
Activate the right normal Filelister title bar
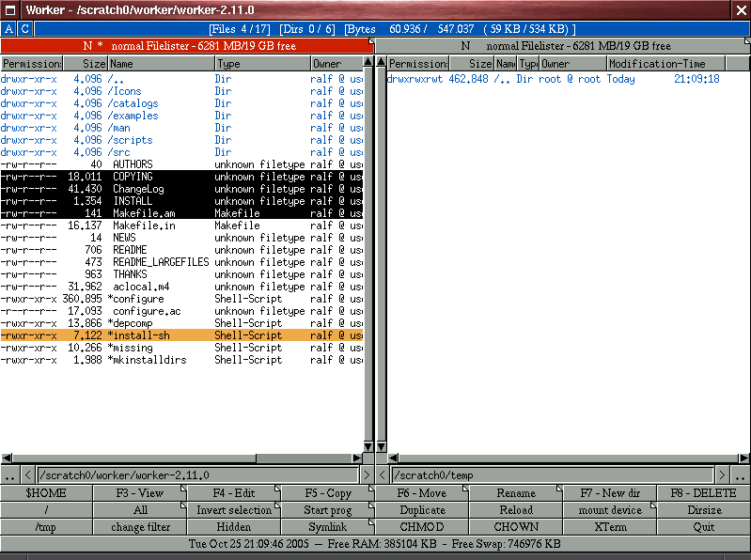[x=563, y=46]
